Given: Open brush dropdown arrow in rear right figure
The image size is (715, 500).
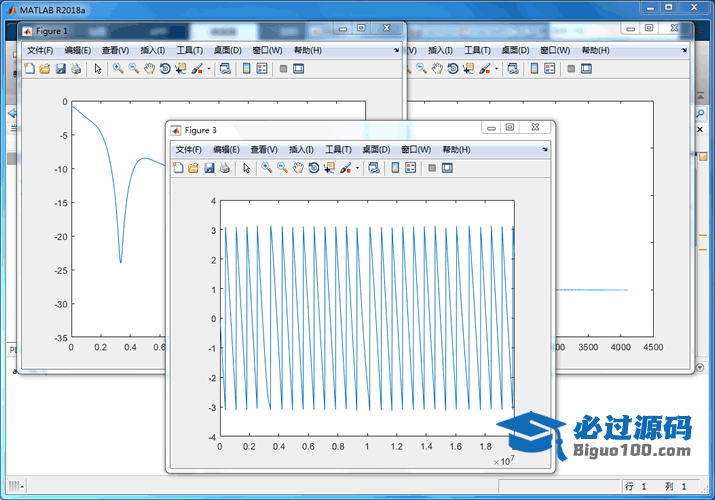Looking at the screenshot, I should coord(497,69).
